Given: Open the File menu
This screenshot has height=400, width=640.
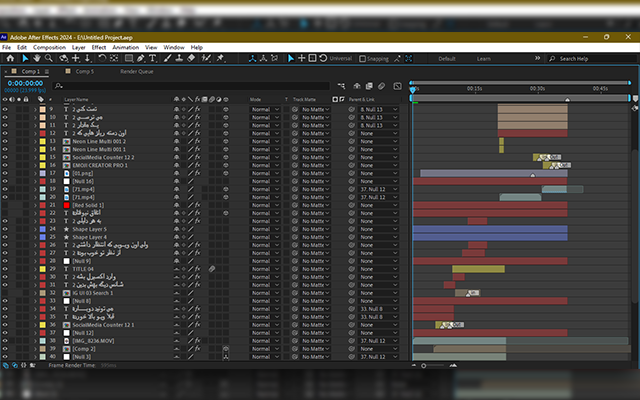Looking at the screenshot, I should click(x=7, y=47).
